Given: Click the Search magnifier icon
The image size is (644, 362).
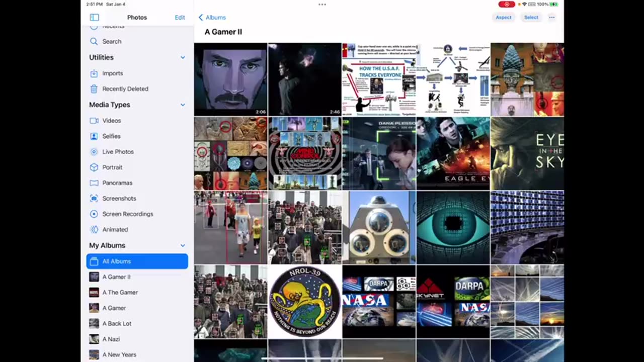Looking at the screenshot, I should pos(94,41).
